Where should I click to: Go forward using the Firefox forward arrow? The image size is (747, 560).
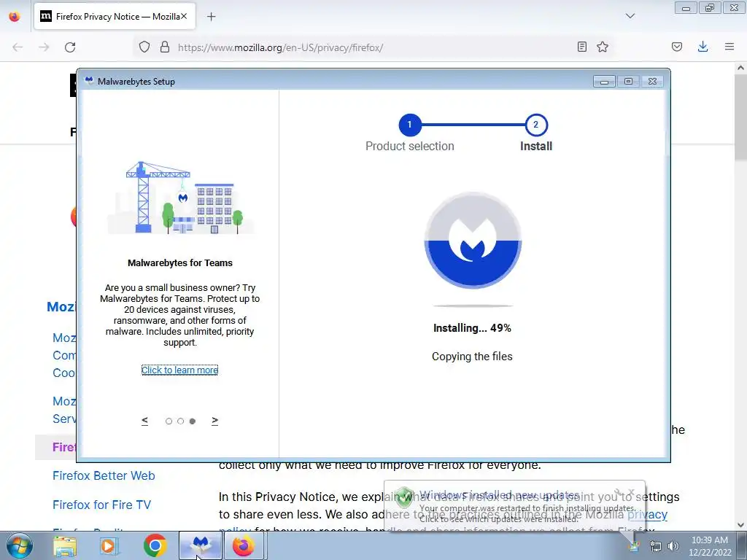[44, 47]
